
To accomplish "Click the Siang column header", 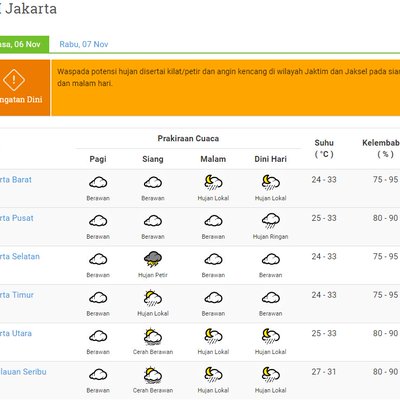I will point(153,159).
